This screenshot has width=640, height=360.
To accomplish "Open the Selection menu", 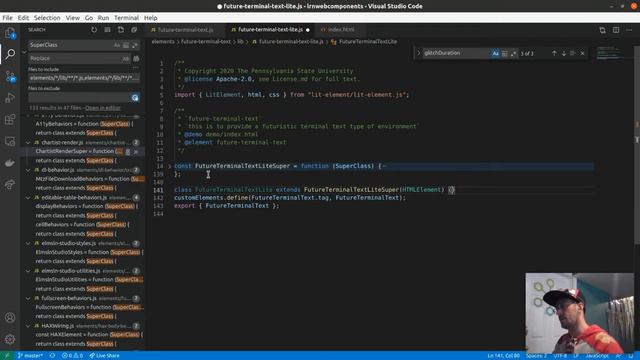I will (47, 18).
